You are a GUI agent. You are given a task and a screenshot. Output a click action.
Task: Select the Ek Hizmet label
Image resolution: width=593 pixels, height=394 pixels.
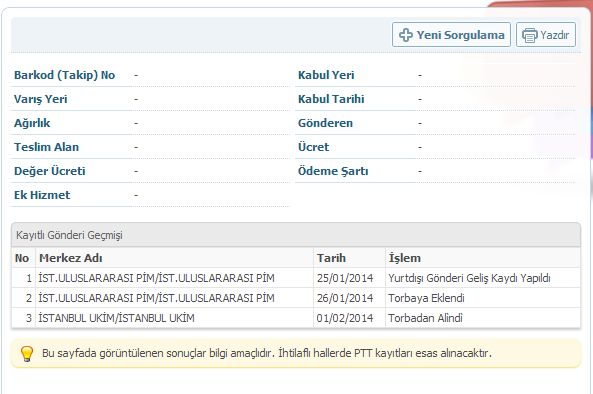(x=42, y=195)
